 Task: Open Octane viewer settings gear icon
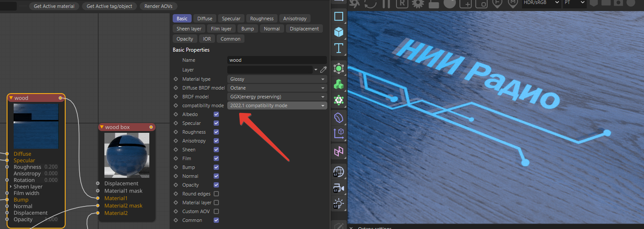pos(417,3)
